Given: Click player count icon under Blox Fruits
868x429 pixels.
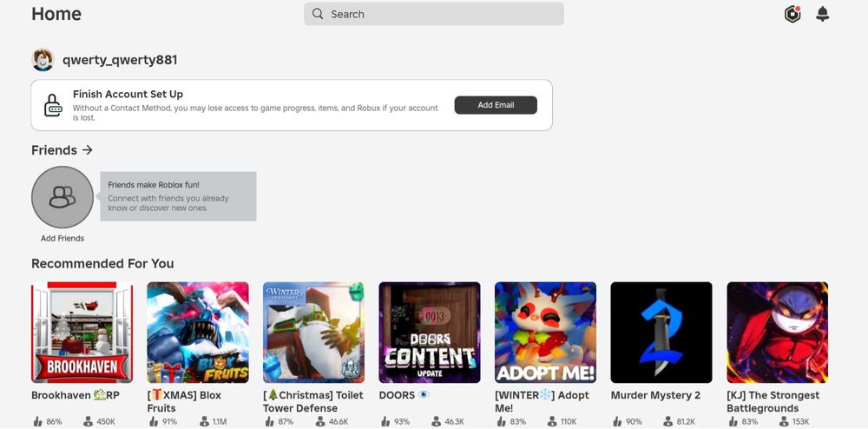Looking at the screenshot, I should click(x=204, y=422).
